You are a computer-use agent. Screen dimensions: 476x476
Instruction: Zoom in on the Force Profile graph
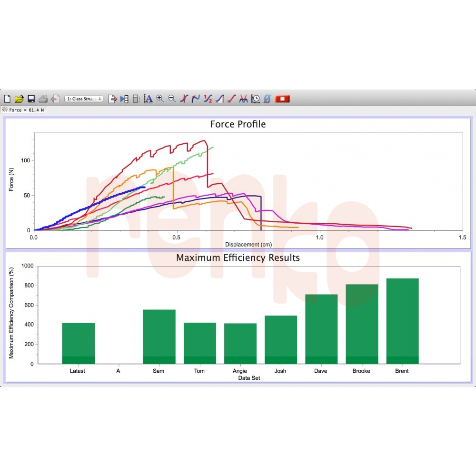click(x=159, y=99)
